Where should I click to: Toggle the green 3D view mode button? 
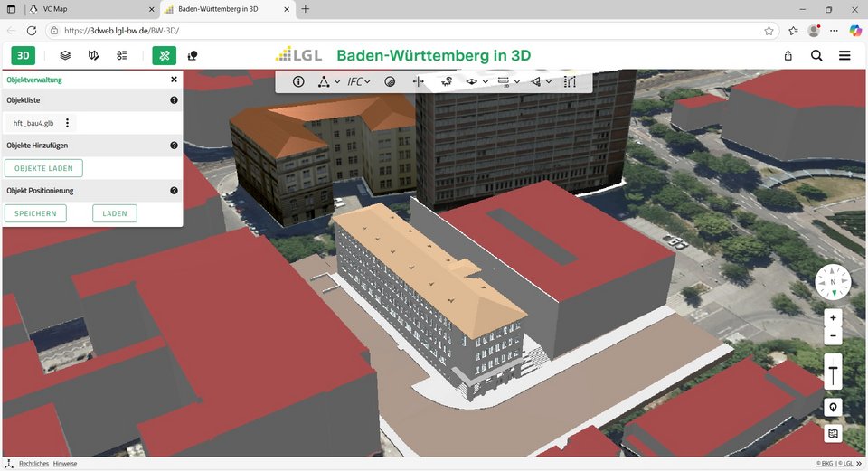(x=23, y=55)
